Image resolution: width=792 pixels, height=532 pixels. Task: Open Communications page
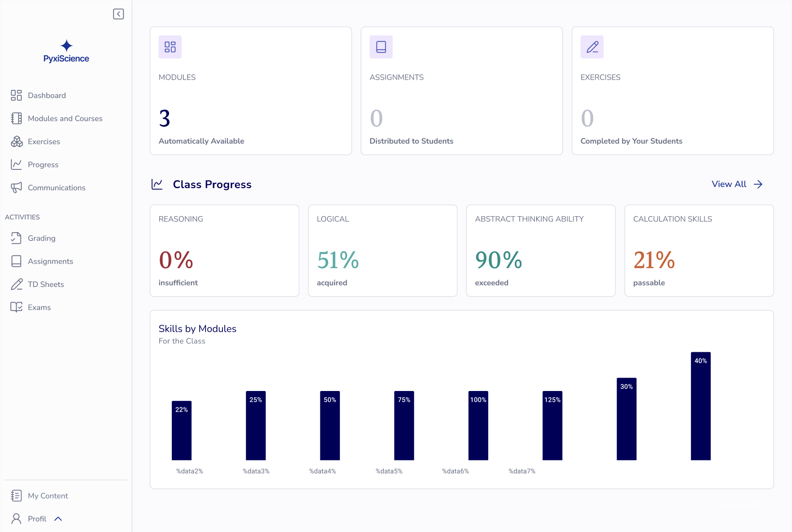coord(57,188)
